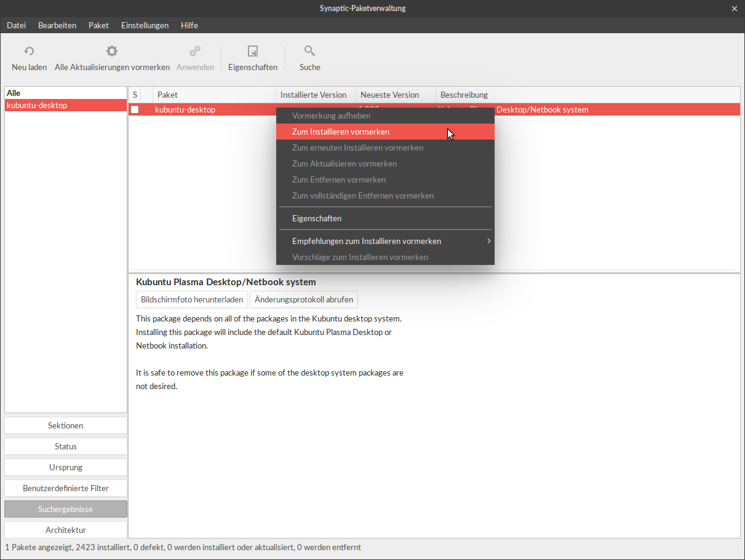Open the Hilfe menu
The image size is (745, 560).
[x=189, y=25]
